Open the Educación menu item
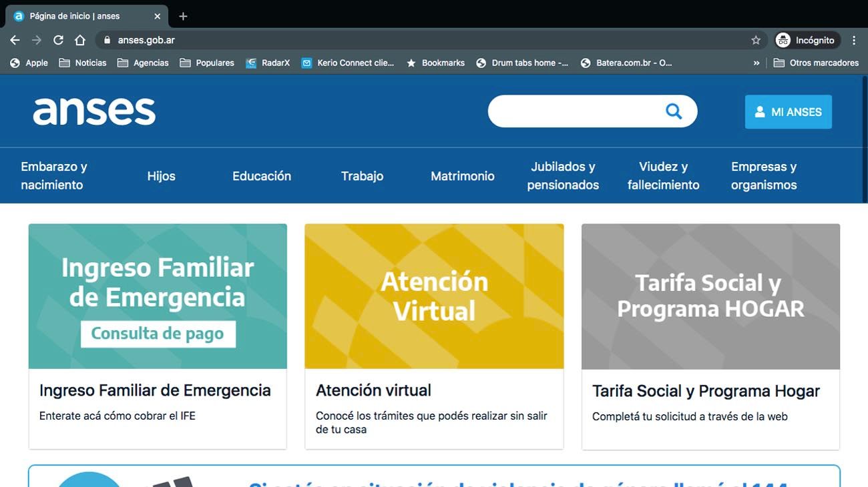Image resolution: width=868 pixels, height=487 pixels. 262,176
